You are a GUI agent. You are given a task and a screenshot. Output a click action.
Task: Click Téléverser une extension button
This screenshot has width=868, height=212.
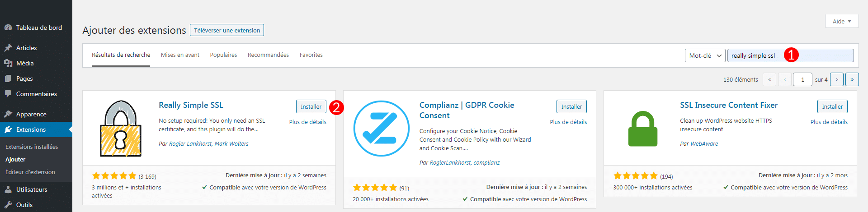227,30
